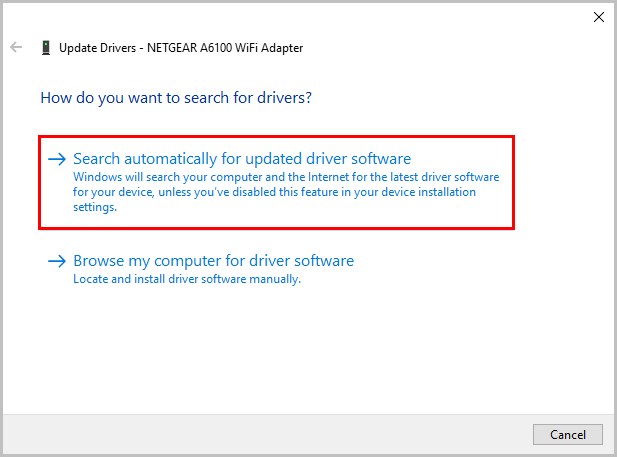Choose Browse my computer for driver software
This screenshot has width=617, height=457.
[x=214, y=261]
